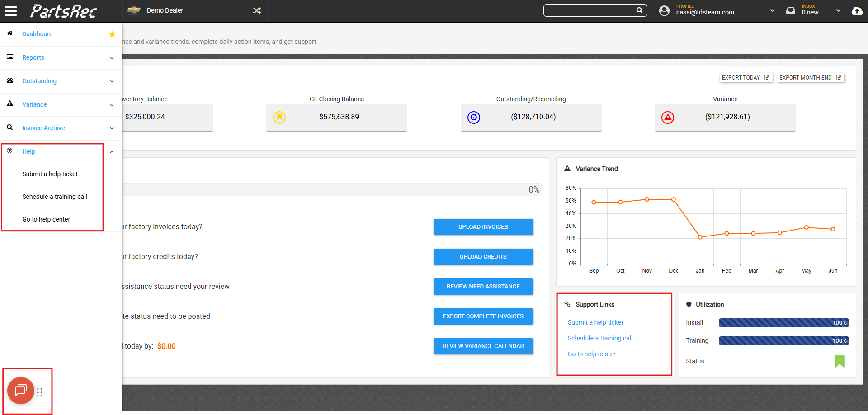Image resolution: width=868 pixels, height=415 pixels.
Task: Click the green Status bookmark flag
Action: point(840,361)
